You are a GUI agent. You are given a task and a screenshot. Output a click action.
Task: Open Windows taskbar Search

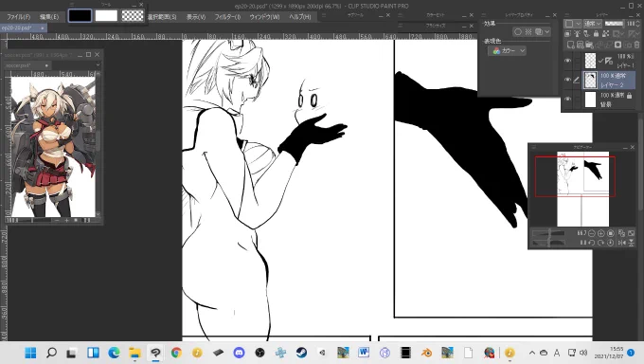point(51,353)
